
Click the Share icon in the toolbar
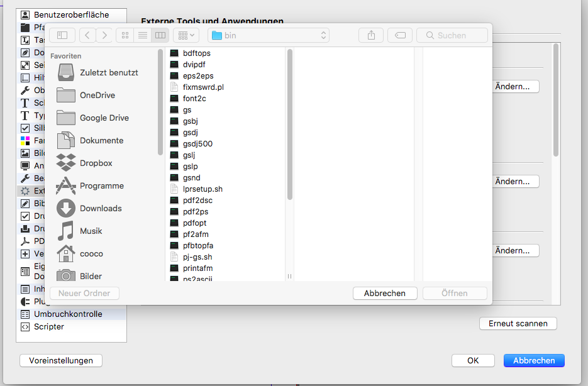(371, 35)
